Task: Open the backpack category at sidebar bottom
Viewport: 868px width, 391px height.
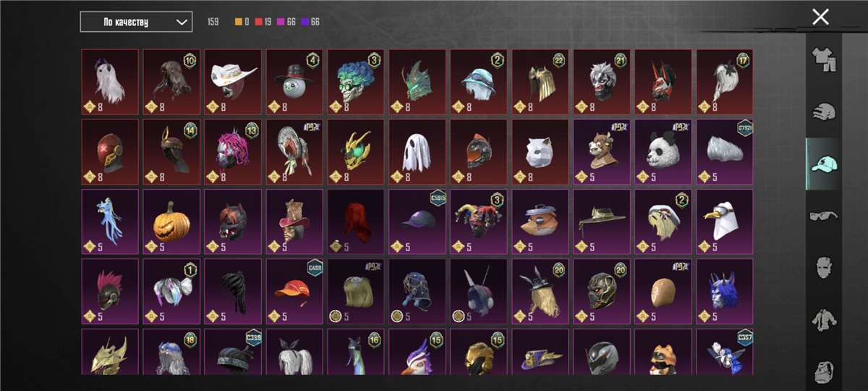Action: tap(823, 369)
